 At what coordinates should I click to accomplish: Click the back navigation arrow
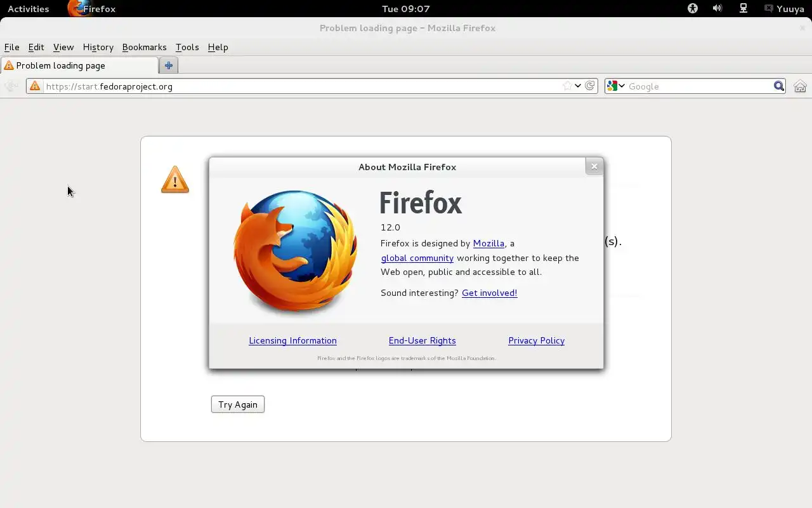tap(11, 86)
